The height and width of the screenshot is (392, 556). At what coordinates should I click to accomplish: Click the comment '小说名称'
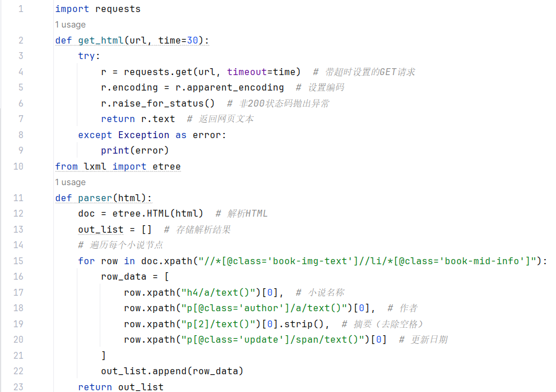coord(320,292)
